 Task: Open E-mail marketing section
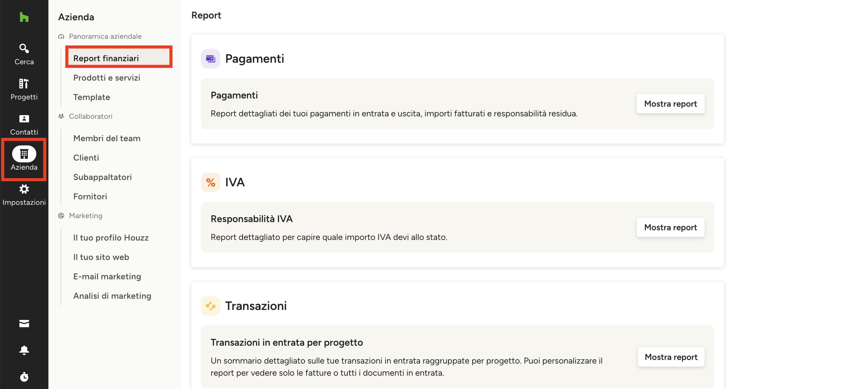(x=107, y=276)
